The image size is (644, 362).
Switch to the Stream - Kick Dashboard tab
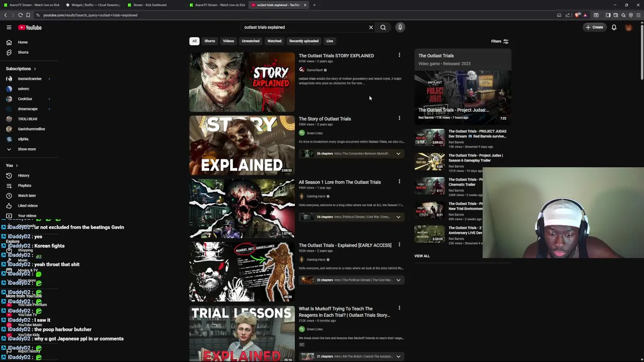pos(149,5)
